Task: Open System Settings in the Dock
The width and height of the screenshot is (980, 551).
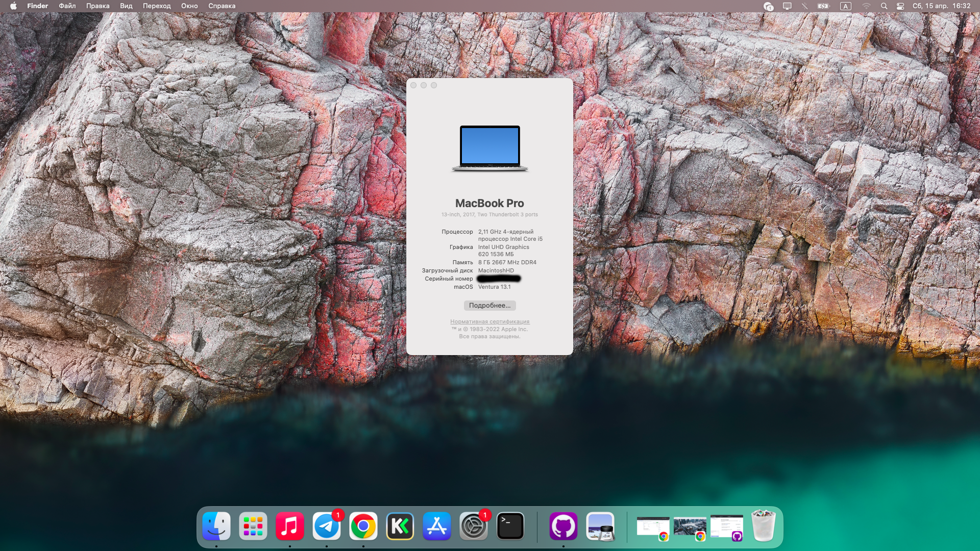Action: coord(474,526)
